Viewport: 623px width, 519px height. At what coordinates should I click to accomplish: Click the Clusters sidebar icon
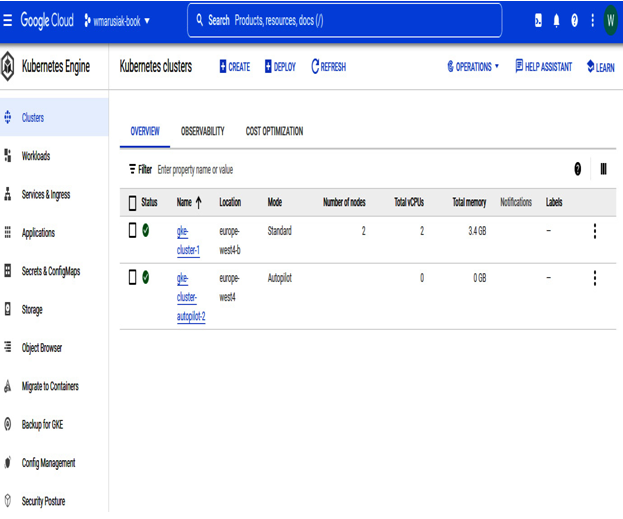point(8,117)
